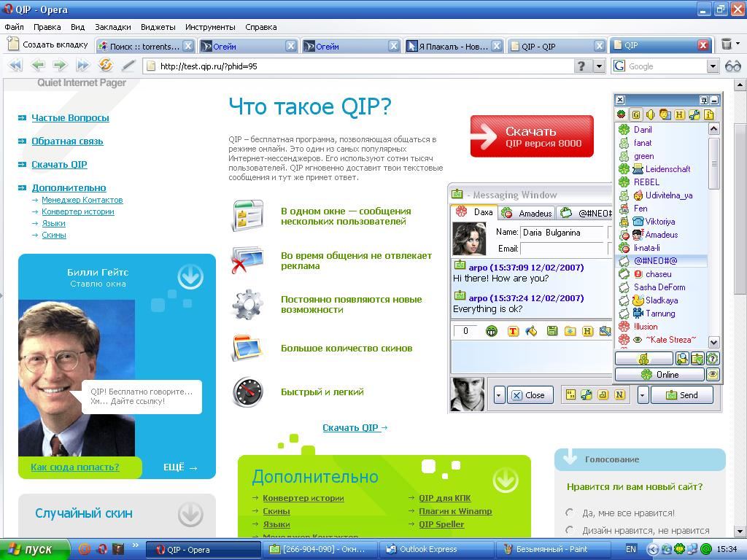
Task: Click the page vertical scrollbar down arrow
Action: coord(740,530)
